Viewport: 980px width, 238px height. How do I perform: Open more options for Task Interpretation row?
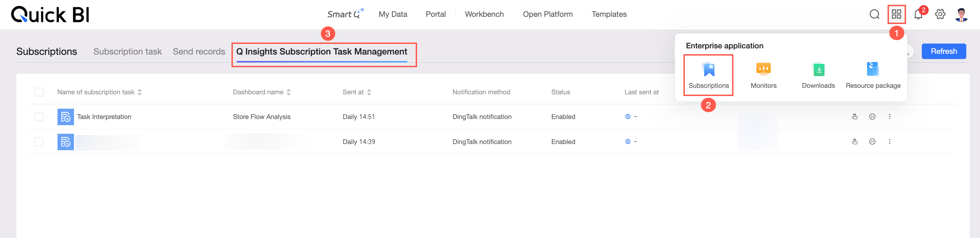(890, 117)
